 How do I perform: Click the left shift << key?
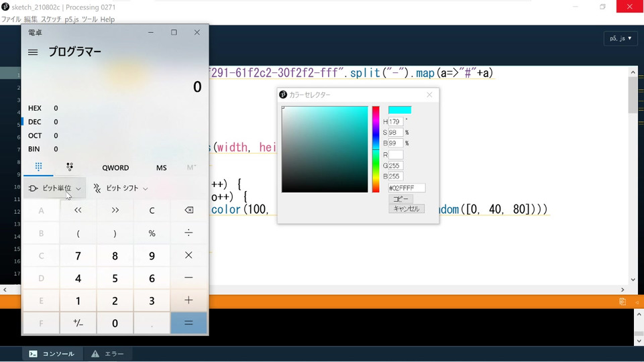coord(78,210)
